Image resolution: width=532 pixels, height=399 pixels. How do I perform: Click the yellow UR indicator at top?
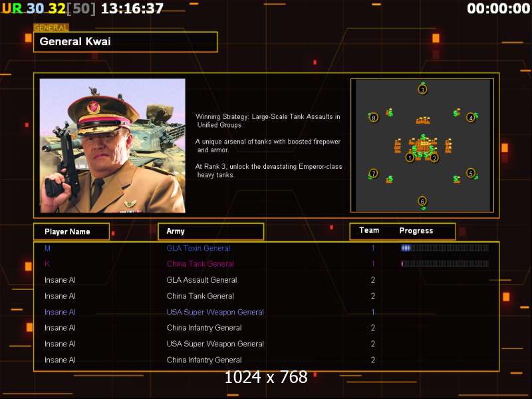tap(12, 9)
